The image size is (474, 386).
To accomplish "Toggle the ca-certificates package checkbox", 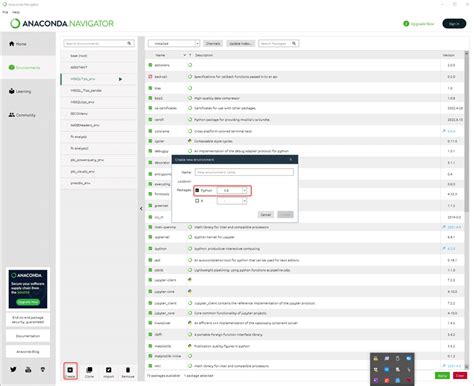I will click(x=150, y=108).
